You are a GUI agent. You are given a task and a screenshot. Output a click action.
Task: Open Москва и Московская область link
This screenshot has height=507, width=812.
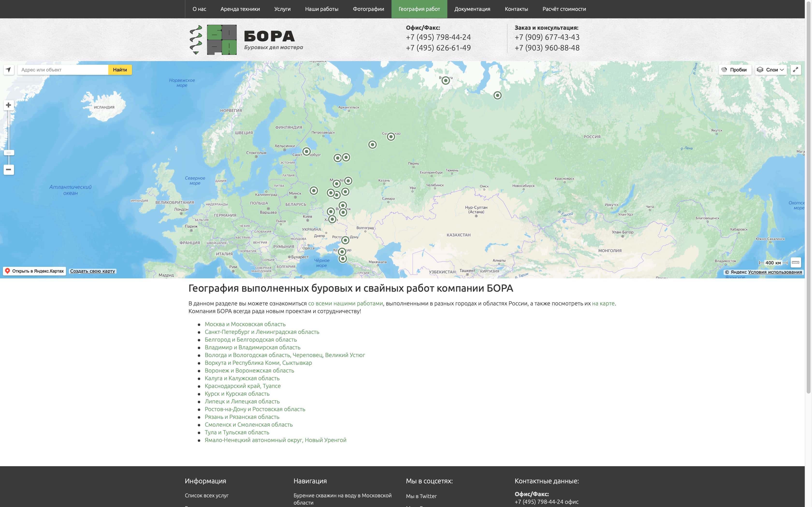click(x=245, y=324)
